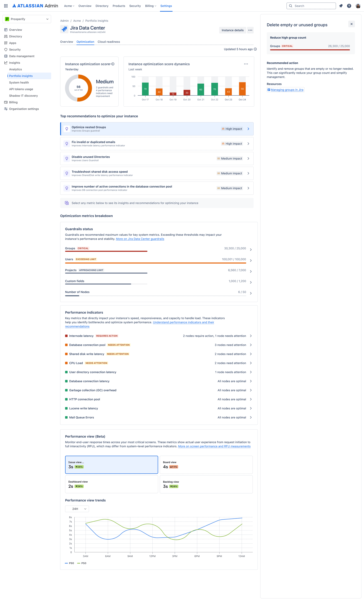Screen dimensions: 364x601
Task: Open the notifications icon in header
Action: pyautogui.click(x=341, y=6)
